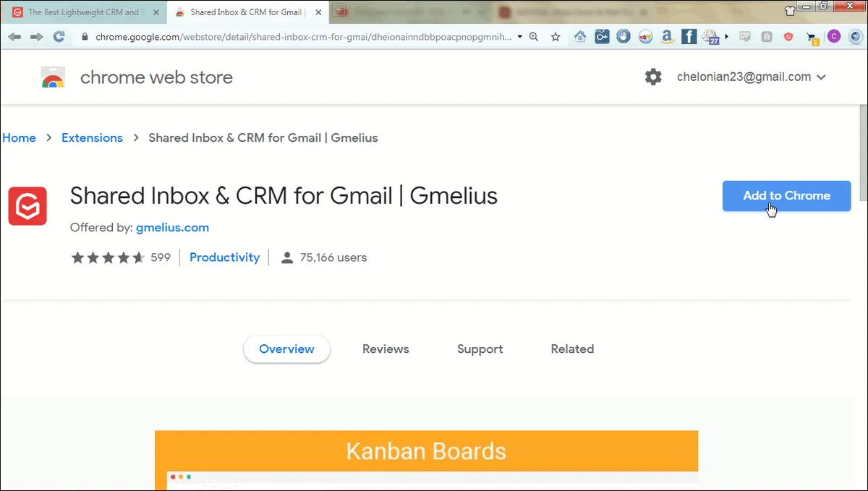This screenshot has height=491, width=868.
Task: Click the Chrome Web Store logo
Action: [x=53, y=77]
